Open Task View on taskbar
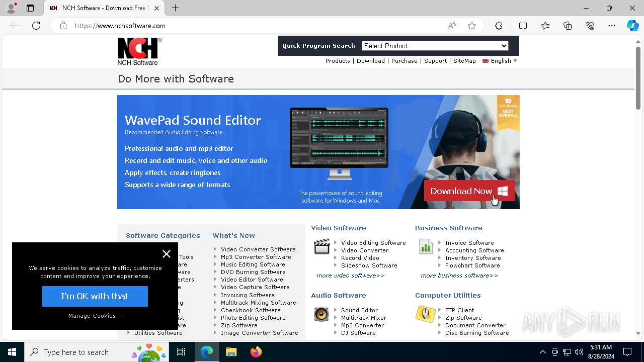This screenshot has height=362, width=644. pos(181,352)
